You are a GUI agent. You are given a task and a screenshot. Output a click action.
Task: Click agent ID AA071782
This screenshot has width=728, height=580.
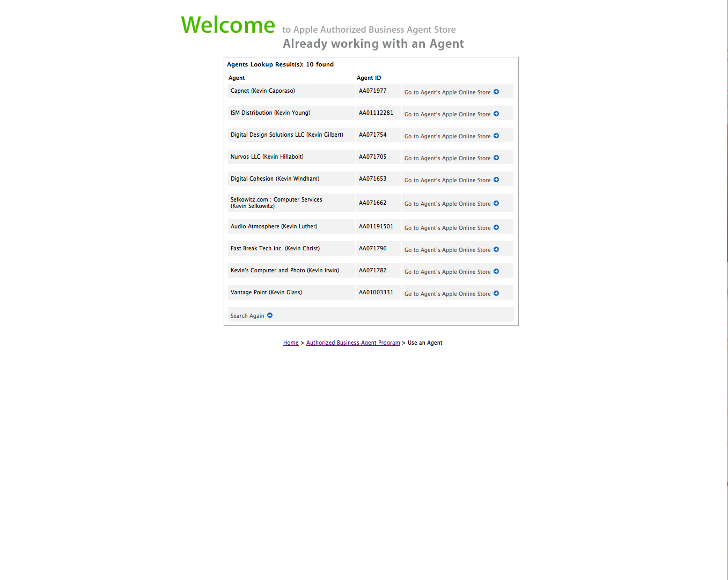[x=373, y=270]
